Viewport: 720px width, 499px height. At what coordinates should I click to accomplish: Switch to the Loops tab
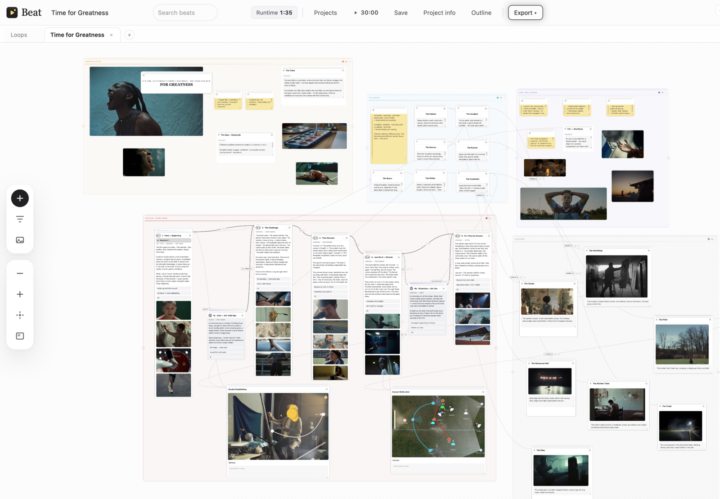click(19, 35)
